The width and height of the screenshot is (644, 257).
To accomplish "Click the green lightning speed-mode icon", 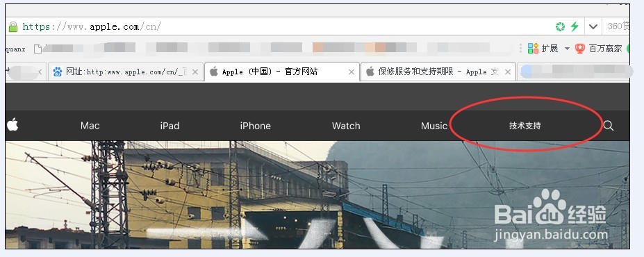I will (575, 26).
